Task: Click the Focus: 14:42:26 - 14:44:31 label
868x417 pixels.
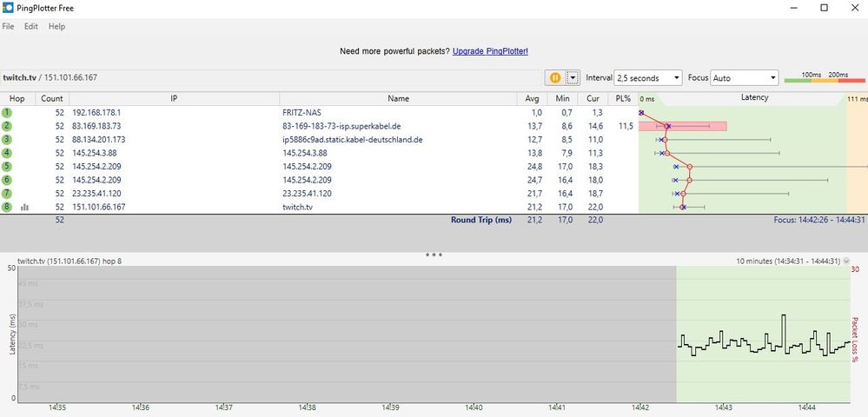Action: pos(819,220)
